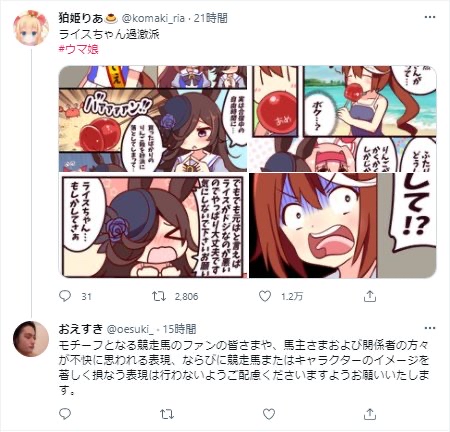Image resolution: width=450 pixels, height=432 pixels.
Task: Open おえすき's profile avatar
Action: pyautogui.click(x=31, y=339)
